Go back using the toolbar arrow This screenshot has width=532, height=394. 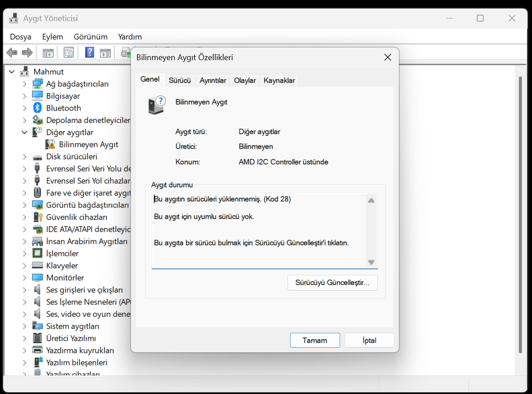pos(12,53)
